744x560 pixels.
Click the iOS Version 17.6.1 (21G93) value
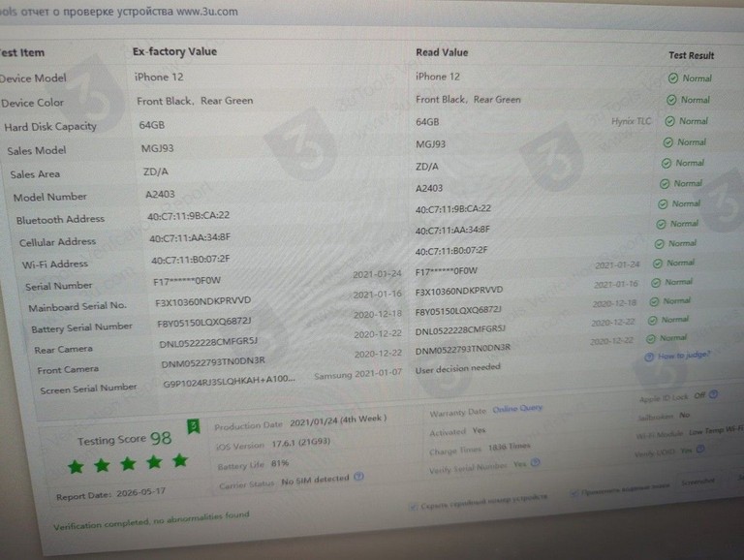[301, 443]
